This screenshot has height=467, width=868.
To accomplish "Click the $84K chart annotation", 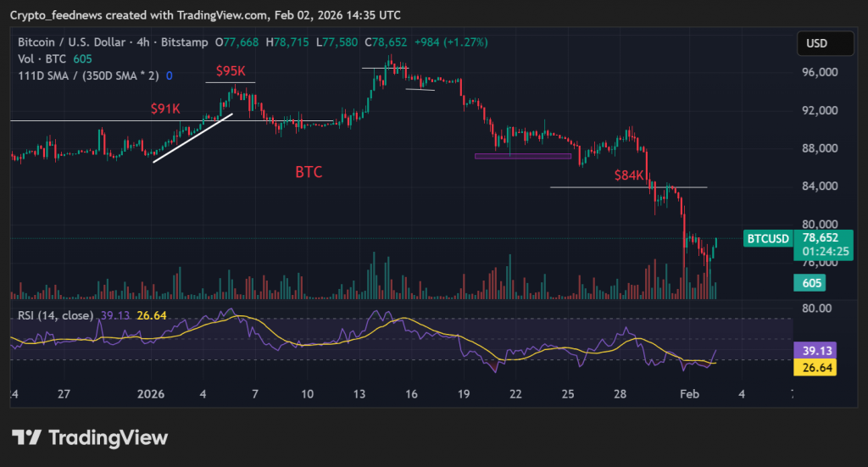I will pos(630,175).
